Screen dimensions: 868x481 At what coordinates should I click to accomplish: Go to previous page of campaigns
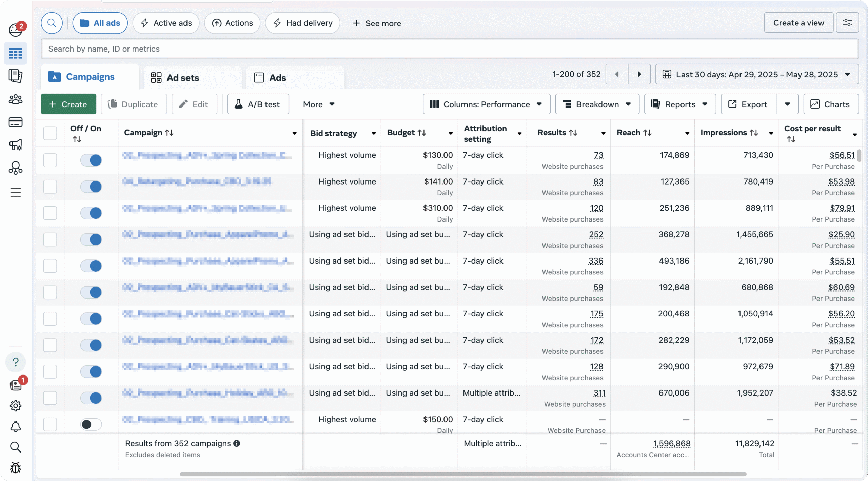(617, 74)
